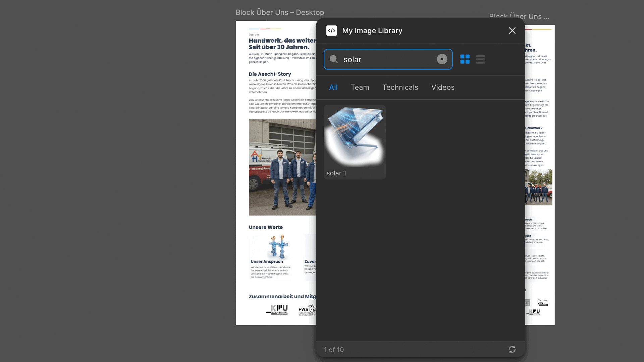Click the 1 of 10 results counter

tap(333, 350)
